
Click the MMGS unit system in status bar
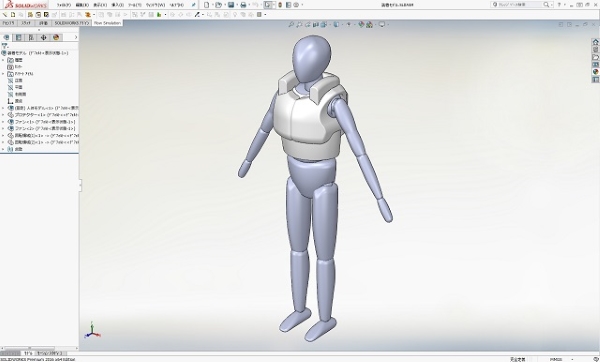pos(556,359)
